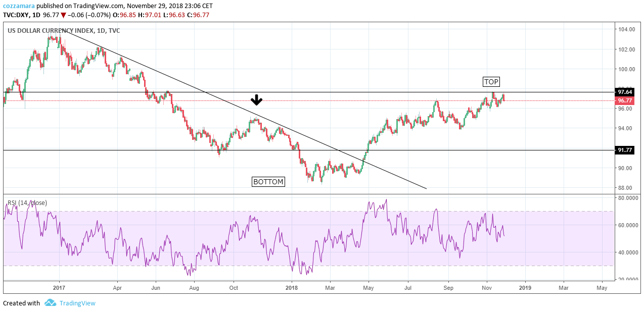
Task: Click the 20.0000 RSI scale label
Action: [x=629, y=279]
